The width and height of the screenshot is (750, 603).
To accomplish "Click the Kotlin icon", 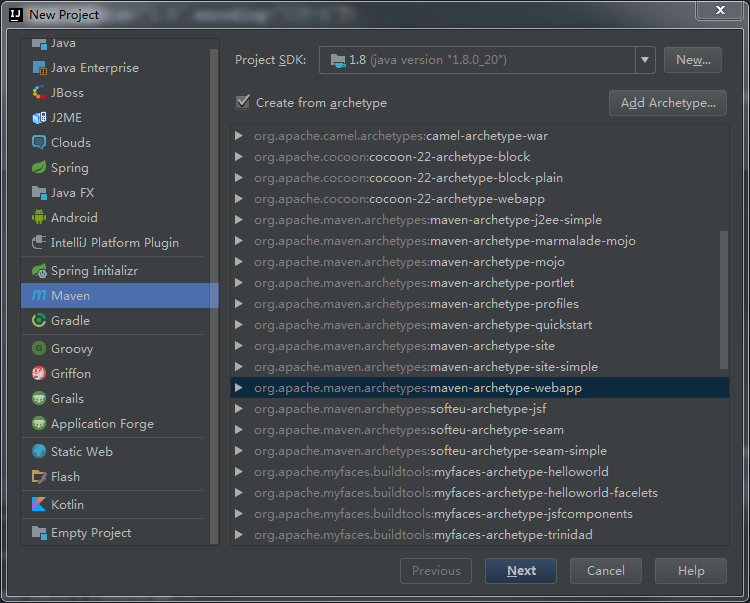I will 39,504.
